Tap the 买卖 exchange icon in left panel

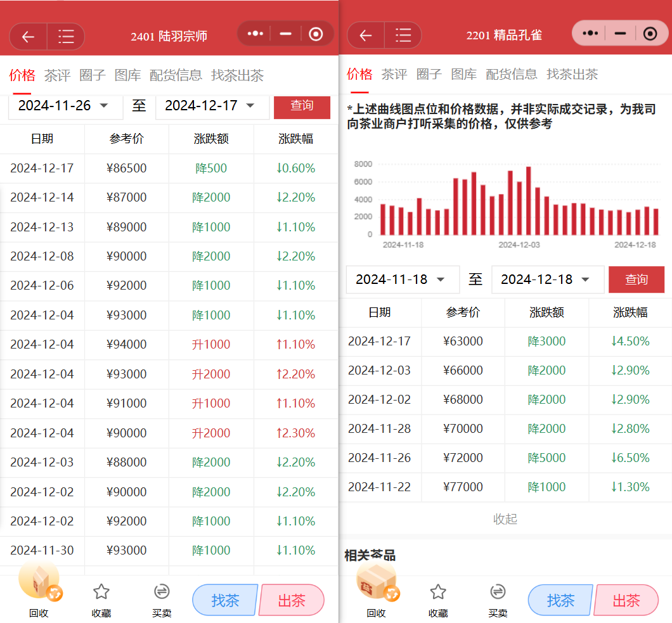coord(162,592)
